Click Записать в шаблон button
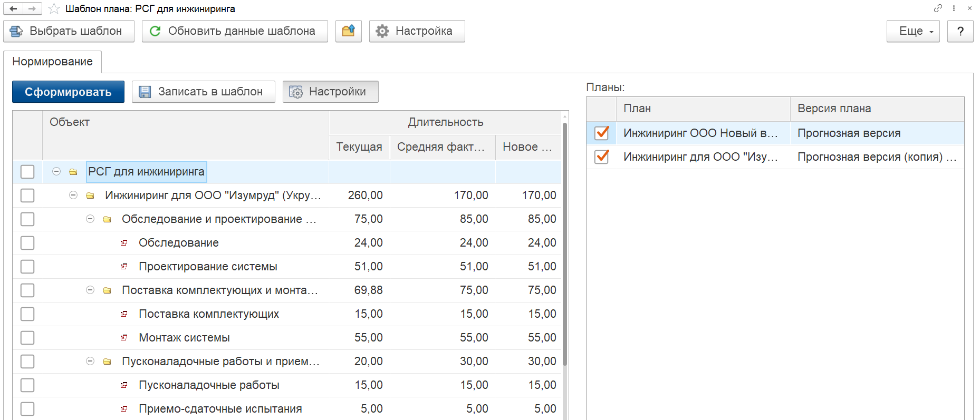 coord(203,92)
